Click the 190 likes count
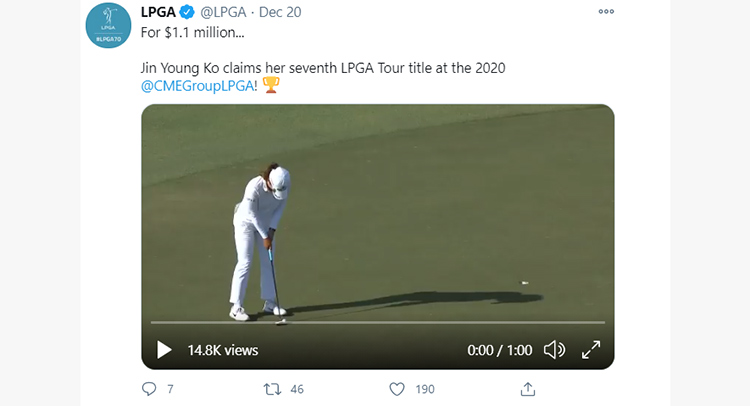The height and width of the screenshot is (406, 750). pos(425,389)
